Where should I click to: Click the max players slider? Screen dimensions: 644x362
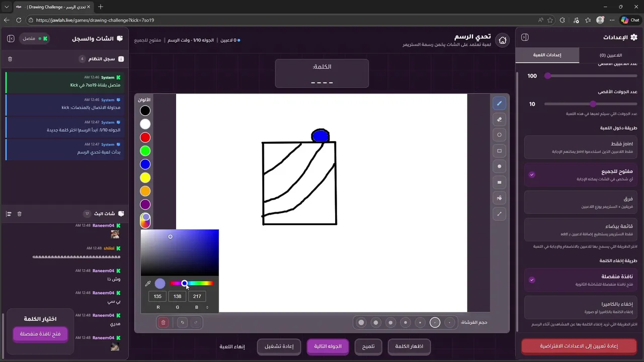(591, 76)
